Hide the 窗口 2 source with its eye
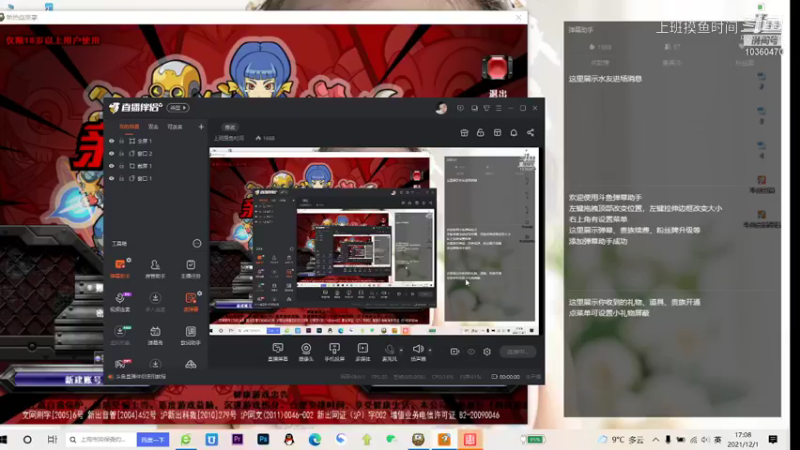Screen dimensions: 800x450 [x=111, y=154]
